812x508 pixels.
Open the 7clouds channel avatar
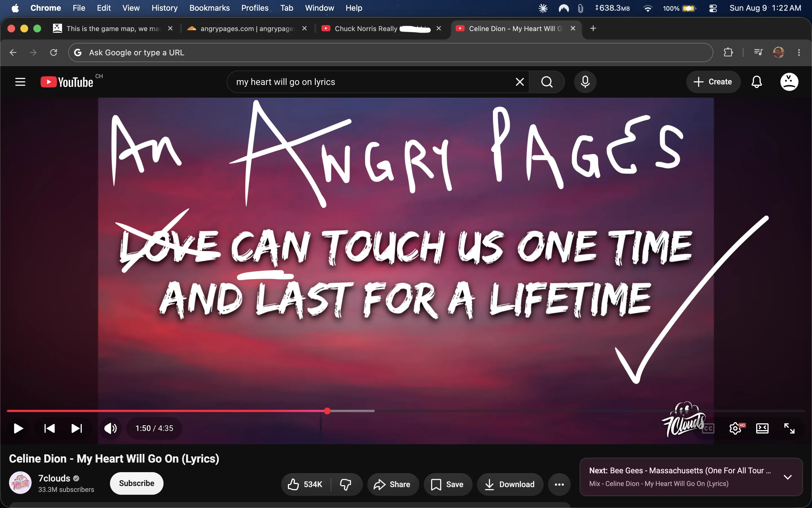20,483
